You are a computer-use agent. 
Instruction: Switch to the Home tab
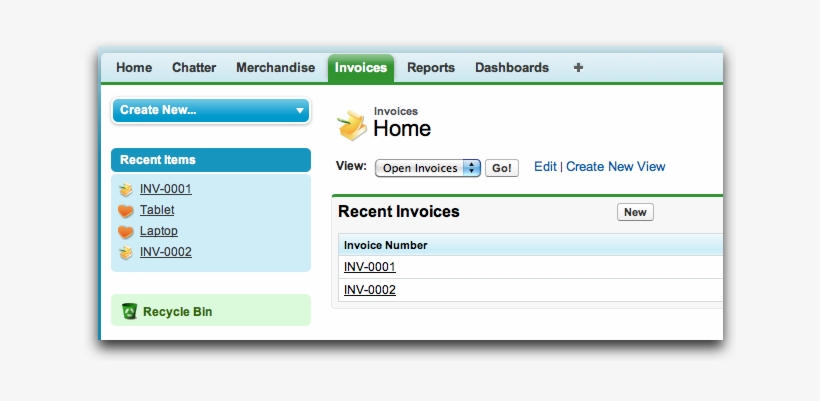[x=134, y=68]
